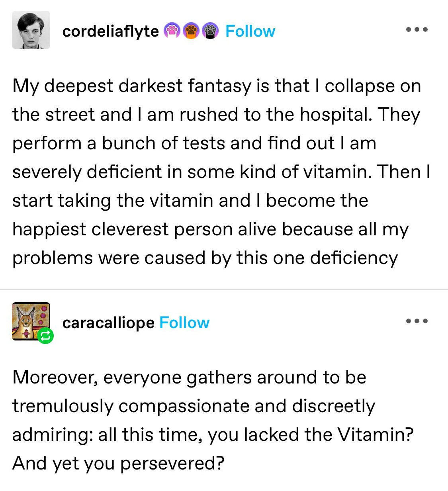The width and height of the screenshot is (448, 491).
Task: Open the meatball menu on cordeliaflyte's post
Action: point(417,29)
